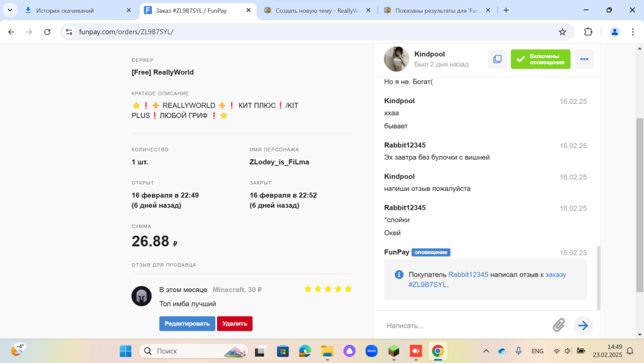Go forward to next page
644x363 pixels.
click(x=29, y=32)
